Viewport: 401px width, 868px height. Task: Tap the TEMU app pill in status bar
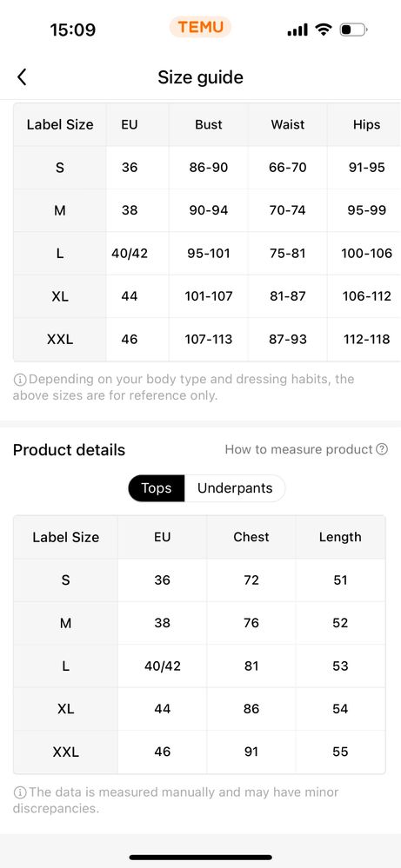pyautogui.click(x=200, y=27)
